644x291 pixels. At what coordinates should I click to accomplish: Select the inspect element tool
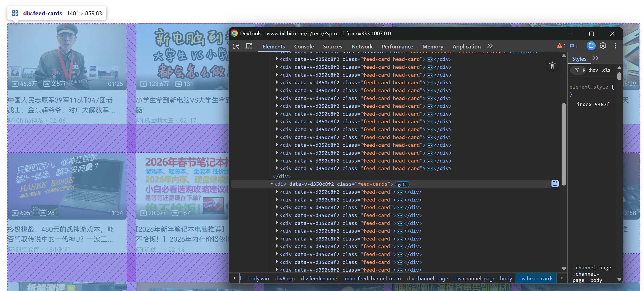[236, 46]
